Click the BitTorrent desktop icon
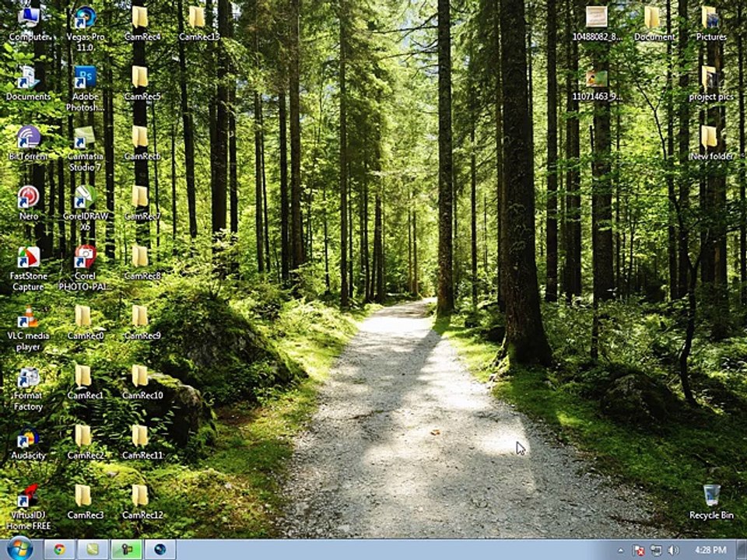Screen dimensions: 747x560 coord(28,143)
